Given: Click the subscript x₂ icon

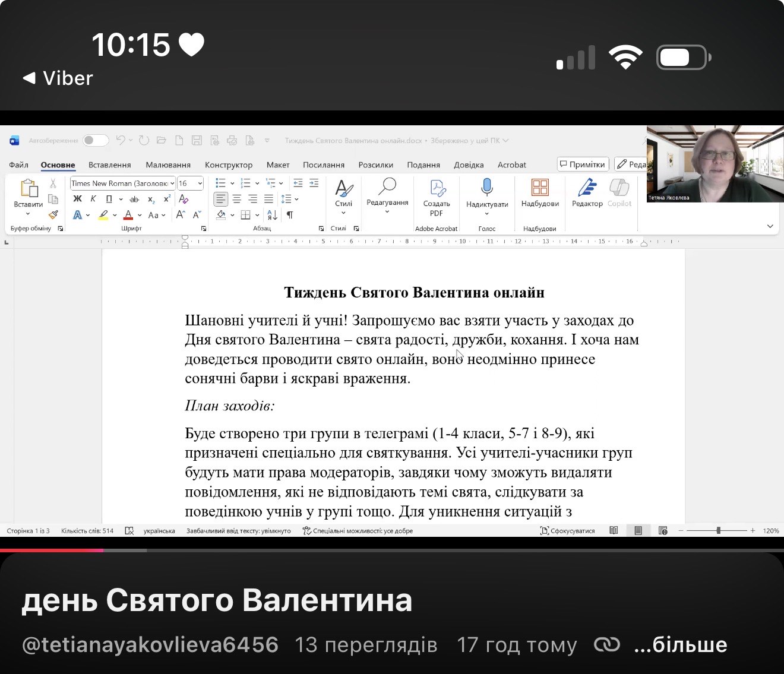Looking at the screenshot, I should (151, 199).
